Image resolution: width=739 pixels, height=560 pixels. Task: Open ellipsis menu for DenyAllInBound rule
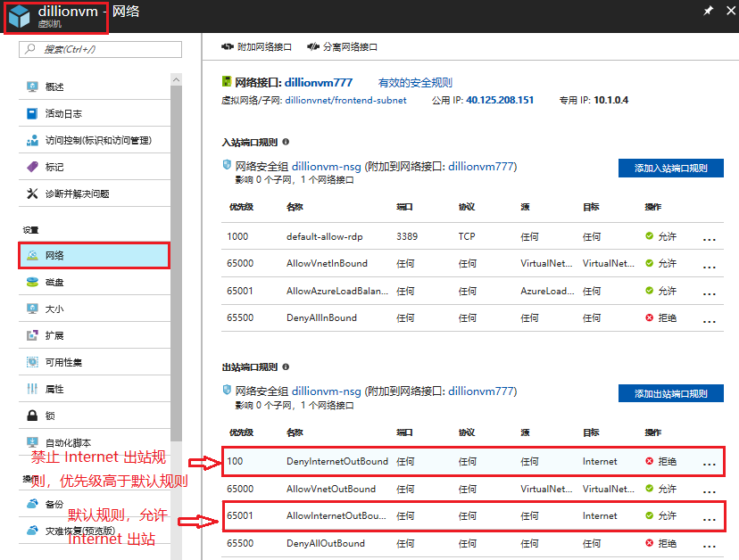[710, 320]
